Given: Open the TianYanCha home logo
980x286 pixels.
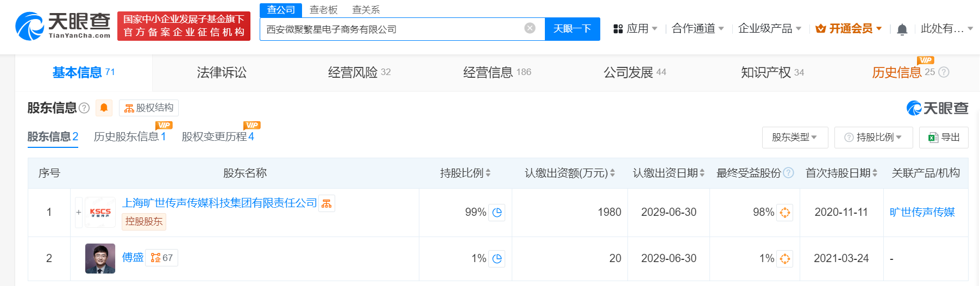Looking at the screenshot, I should (x=63, y=26).
